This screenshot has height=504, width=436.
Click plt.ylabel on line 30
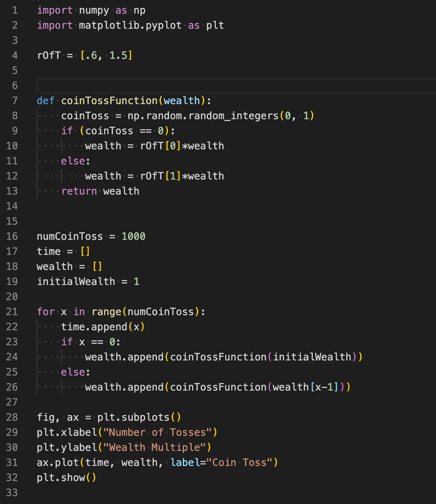(x=67, y=448)
